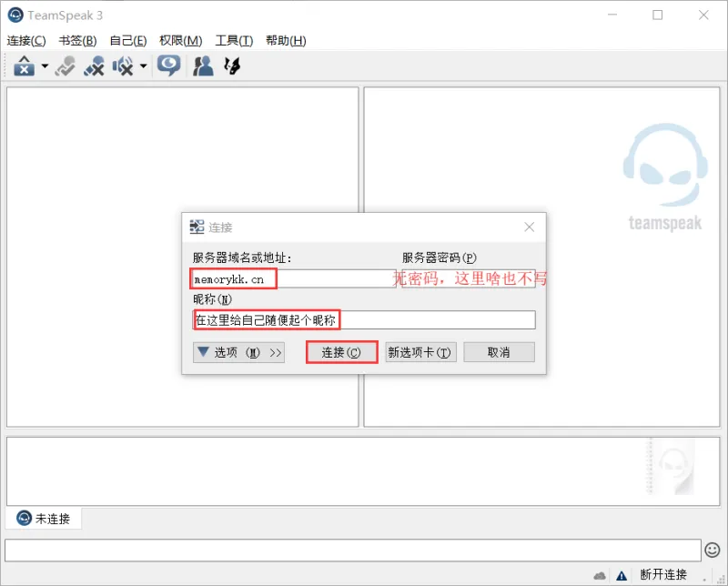The height and width of the screenshot is (586, 728).
Task: Mute microphone toolbar icon
Action: pyautogui.click(x=95, y=66)
